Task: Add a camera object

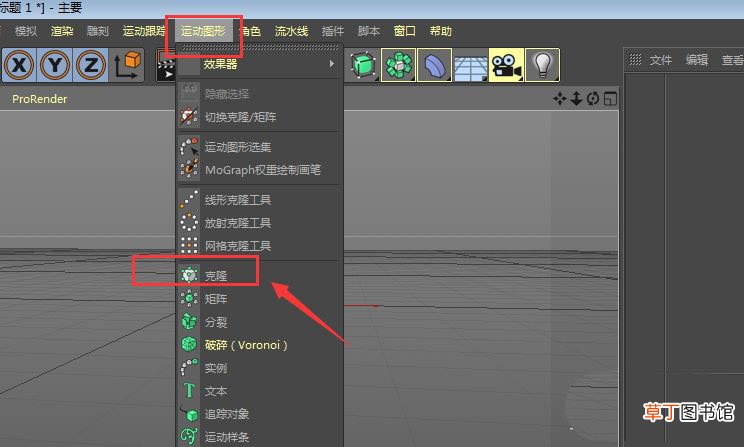Action: (x=506, y=65)
